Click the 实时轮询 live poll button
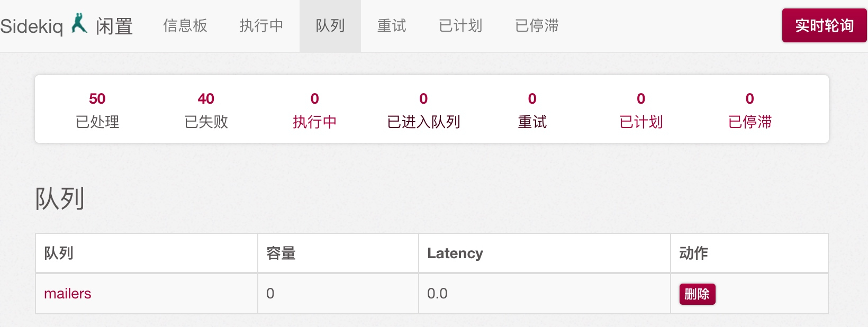Image resolution: width=868 pixels, height=327 pixels. coord(825,25)
